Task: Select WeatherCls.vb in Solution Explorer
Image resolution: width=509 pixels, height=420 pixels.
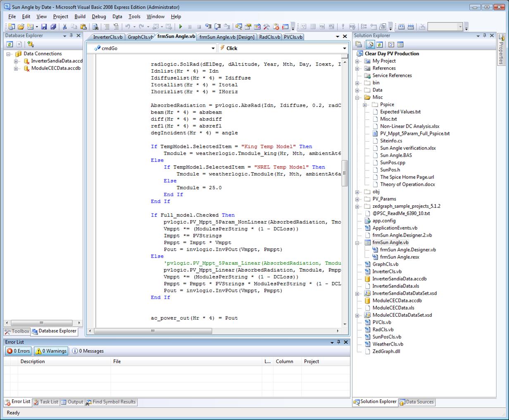Action: coord(388,344)
